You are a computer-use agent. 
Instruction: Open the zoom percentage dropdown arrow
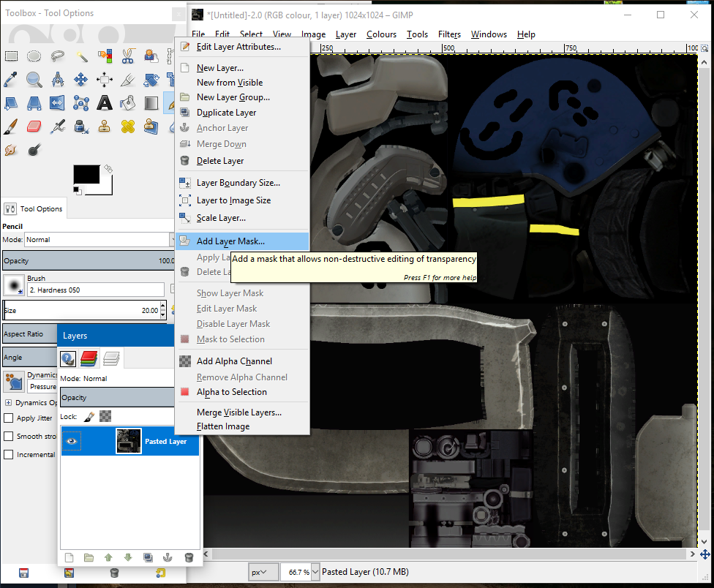315,572
